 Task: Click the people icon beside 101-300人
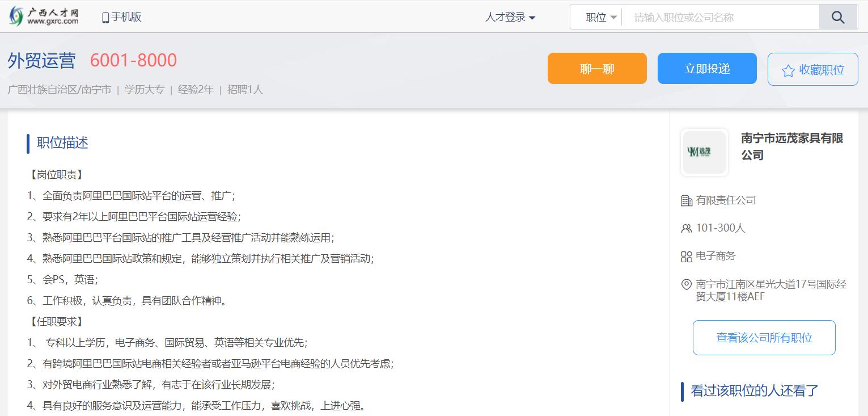point(686,228)
